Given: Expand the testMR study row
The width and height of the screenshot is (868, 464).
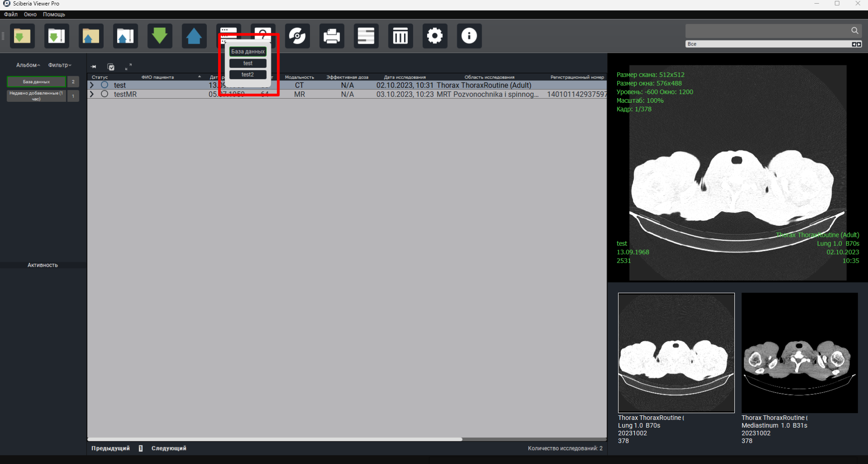Looking at the screenshot, I should [92, 94].
